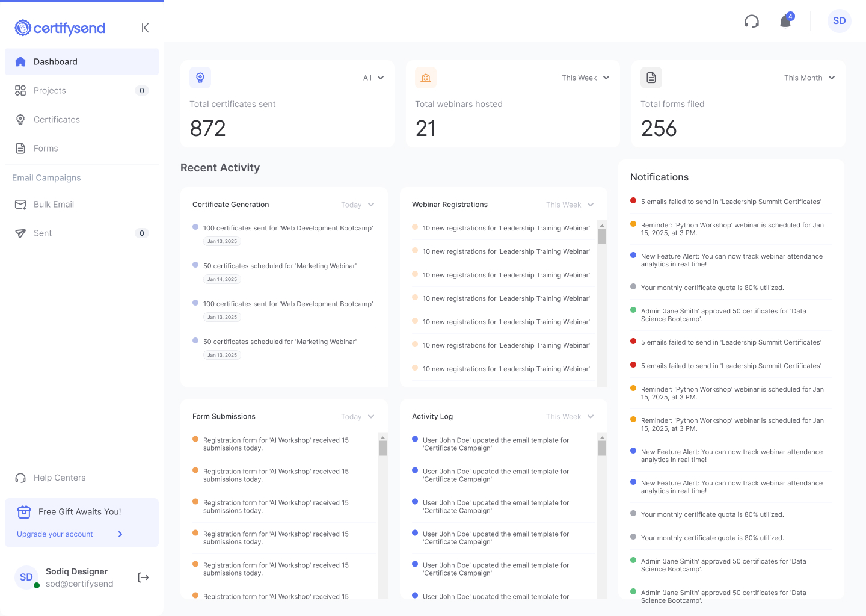
Task: Click the Sent paper plane icon
Action: click(20, 233)
